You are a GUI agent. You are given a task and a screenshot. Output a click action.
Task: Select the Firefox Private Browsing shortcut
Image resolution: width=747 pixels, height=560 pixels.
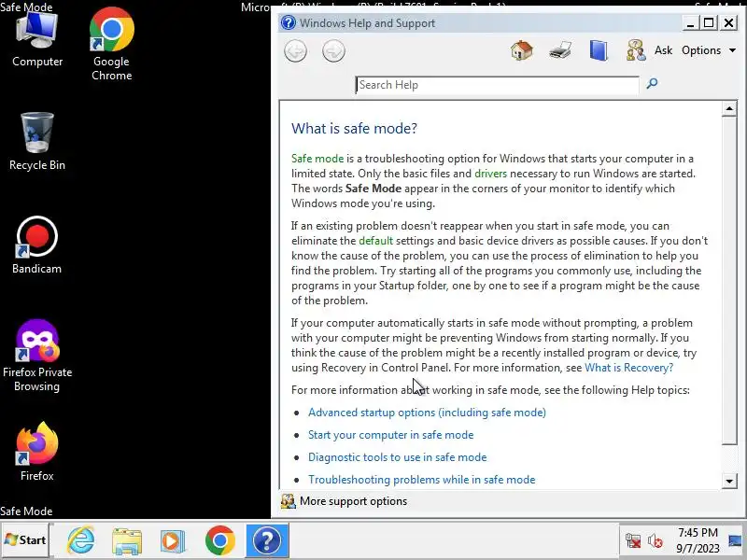[x=37, y=356]
